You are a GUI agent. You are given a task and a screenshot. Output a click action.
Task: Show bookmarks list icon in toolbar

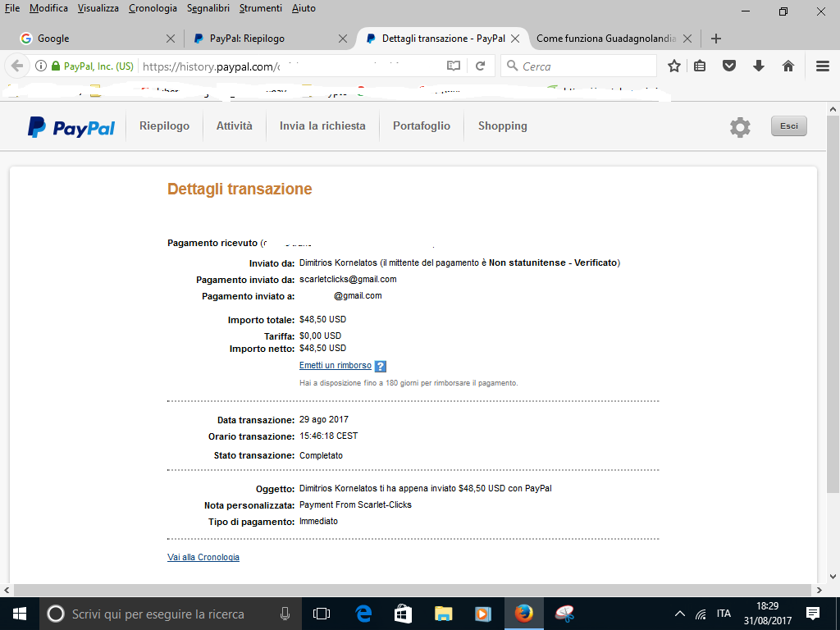(700, 66)
